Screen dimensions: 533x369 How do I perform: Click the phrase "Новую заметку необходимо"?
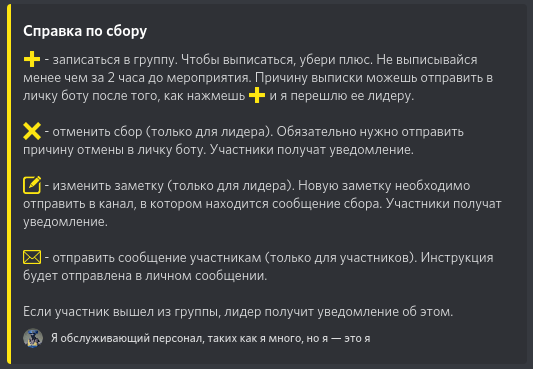tap(384, 186)
